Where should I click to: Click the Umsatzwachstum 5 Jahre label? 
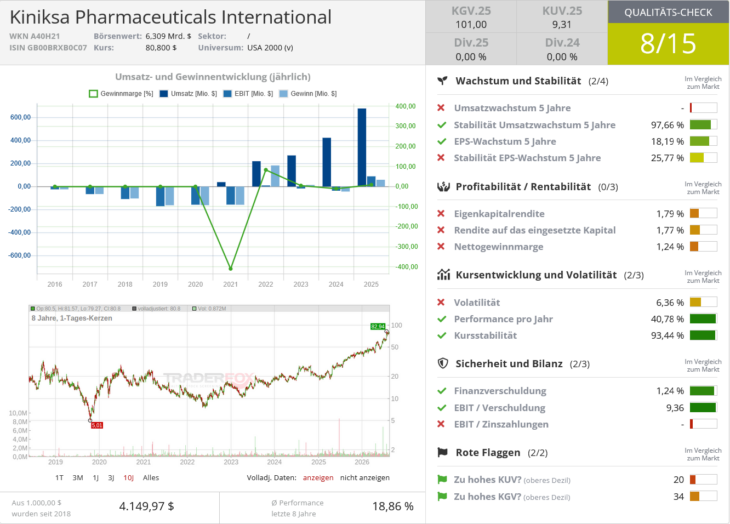pyautogui.click(x=512, y=108)
